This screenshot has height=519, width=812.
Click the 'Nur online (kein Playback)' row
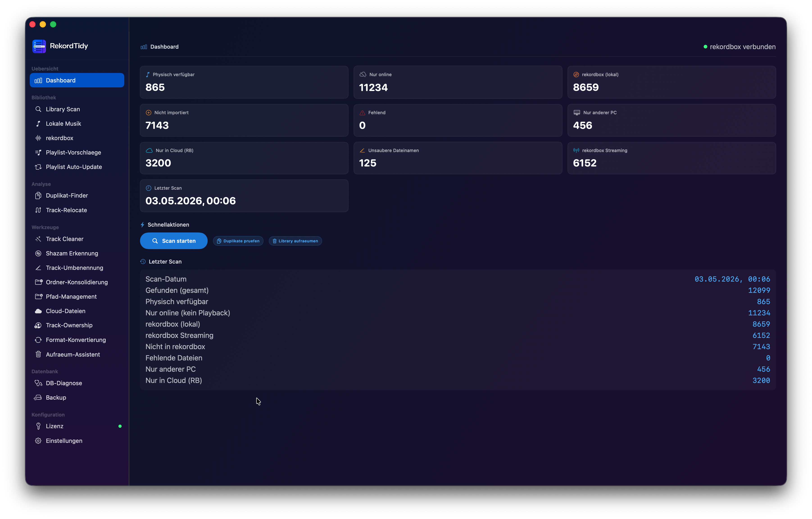(x=458, y=313)
